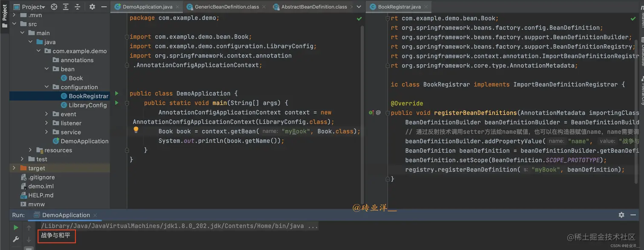Expand the .mvn folder
The width and height of the screenshot is (644, 250).
(14, 15)
